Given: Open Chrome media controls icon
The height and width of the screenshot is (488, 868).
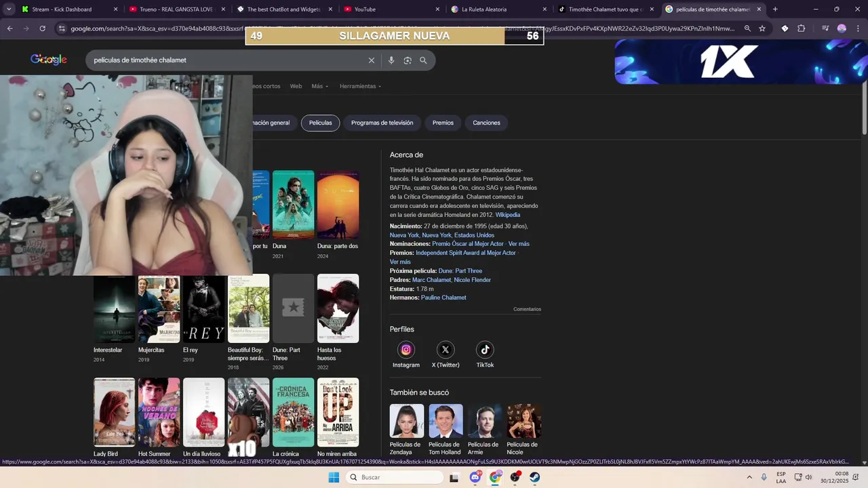Looking at the screenshot, I should pyautogui.click(x=825, y=28).
